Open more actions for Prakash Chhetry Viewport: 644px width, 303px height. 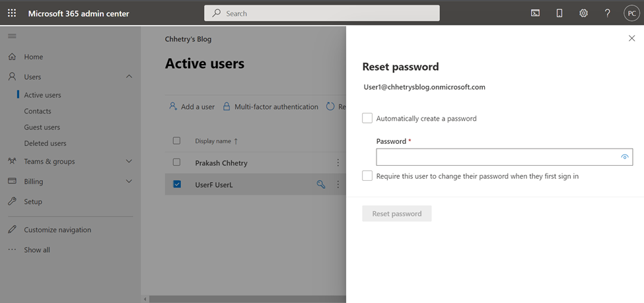[x=338, y=163]
